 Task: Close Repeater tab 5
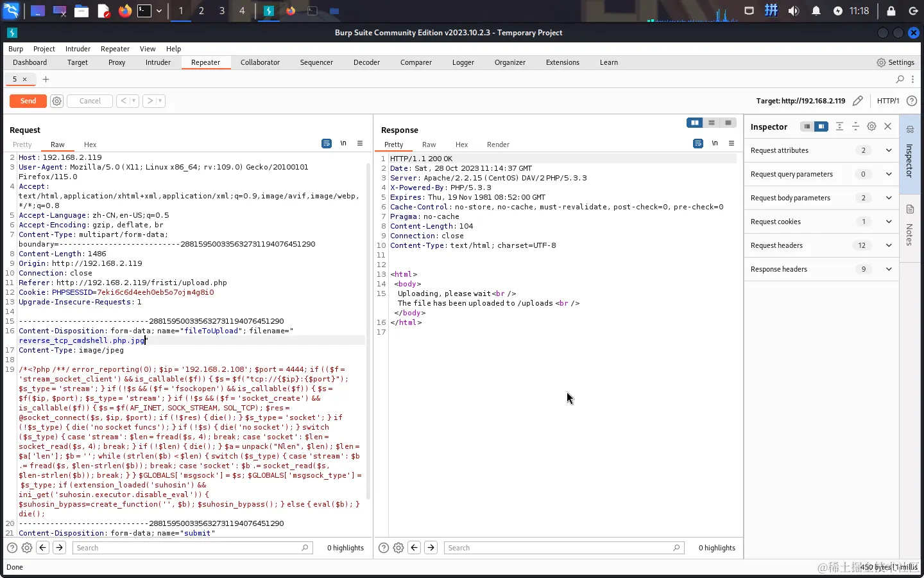tap(25, 79)
